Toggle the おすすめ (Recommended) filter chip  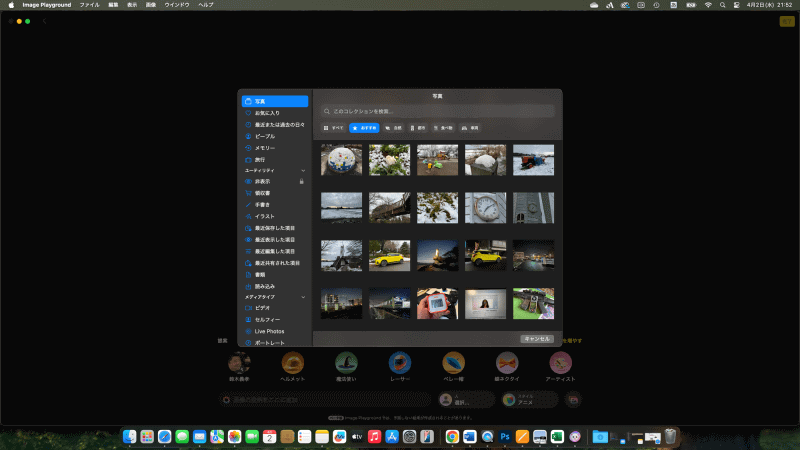coord(364,128)
